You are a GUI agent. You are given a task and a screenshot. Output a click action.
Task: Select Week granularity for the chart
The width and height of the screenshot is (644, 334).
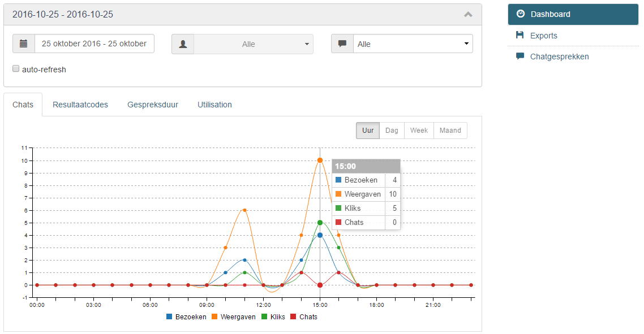pyautogui.click(x=419, y=130)
